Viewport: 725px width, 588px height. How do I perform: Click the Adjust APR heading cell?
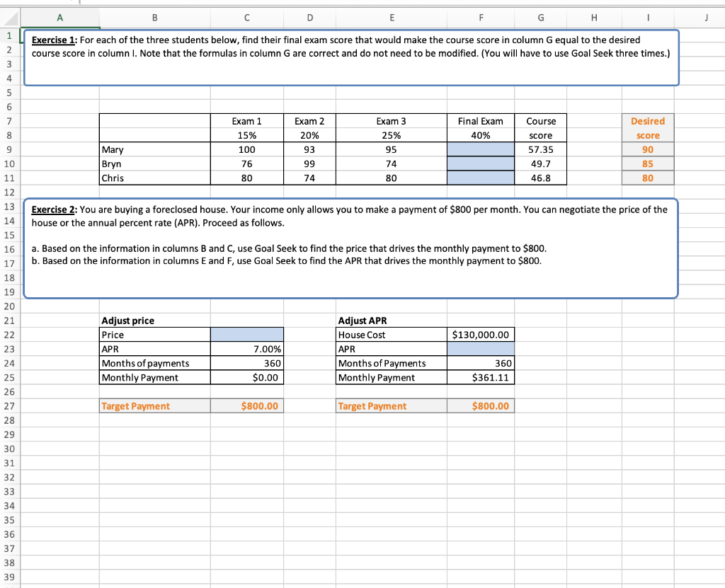tap(391, 321)
